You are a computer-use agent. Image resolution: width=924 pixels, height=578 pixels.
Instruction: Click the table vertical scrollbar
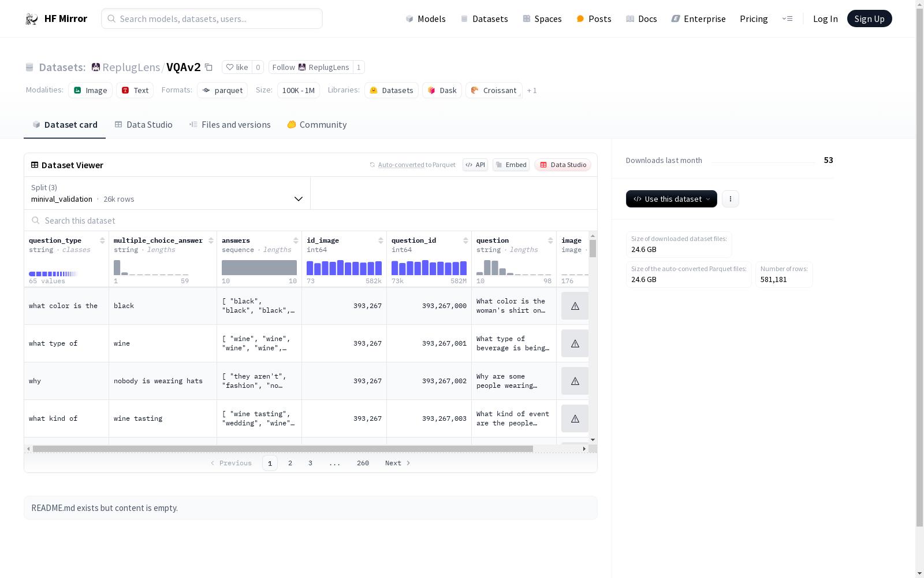tap(593, 249)
